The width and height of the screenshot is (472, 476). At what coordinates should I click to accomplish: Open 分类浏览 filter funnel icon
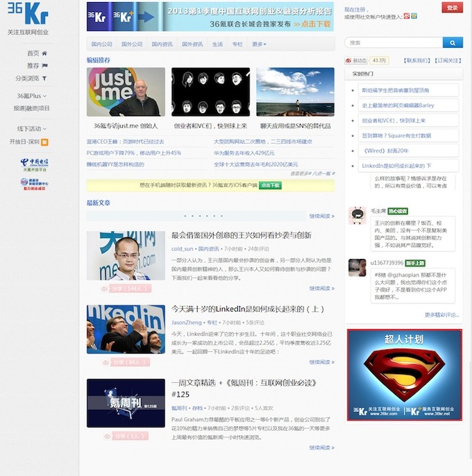[44, 78]
